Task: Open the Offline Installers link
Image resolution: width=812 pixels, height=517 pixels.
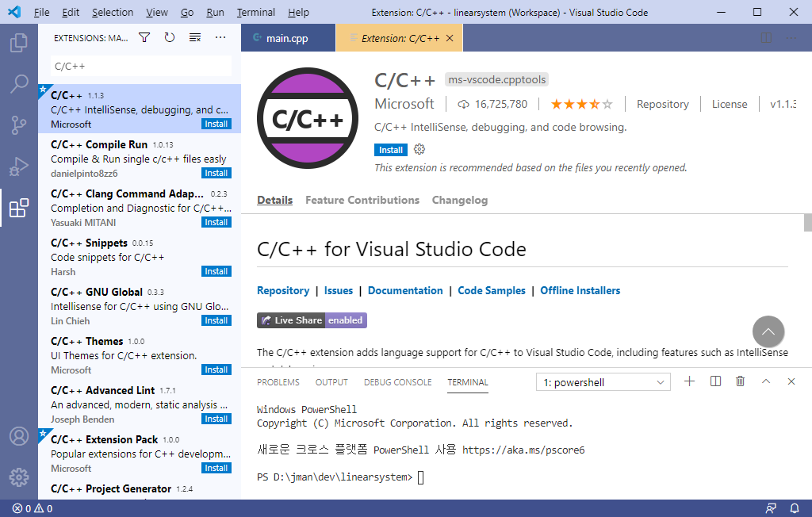Action: [580, 291]
